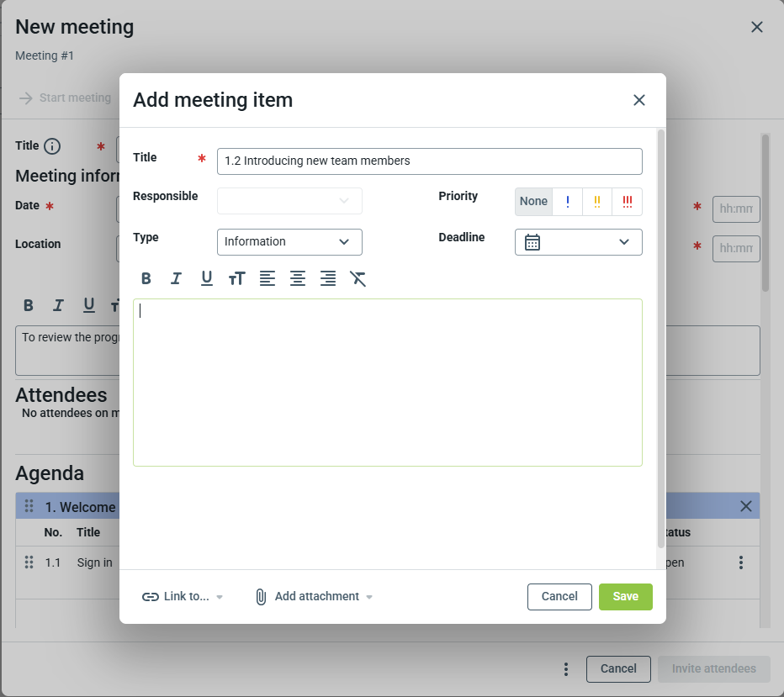Open the Responsible person dropdown
The width and height of the screenshot is (784, 697).
coord(289,201)
